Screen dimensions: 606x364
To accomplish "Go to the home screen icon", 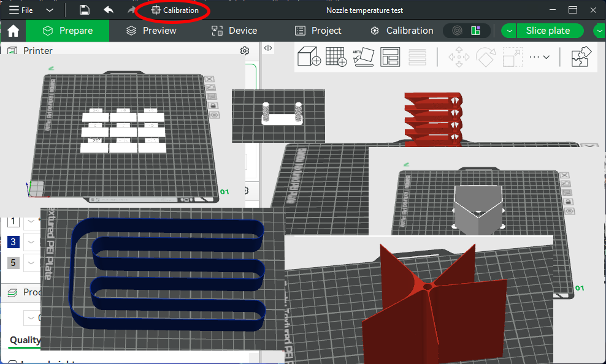I will click(x=13, y=31).
